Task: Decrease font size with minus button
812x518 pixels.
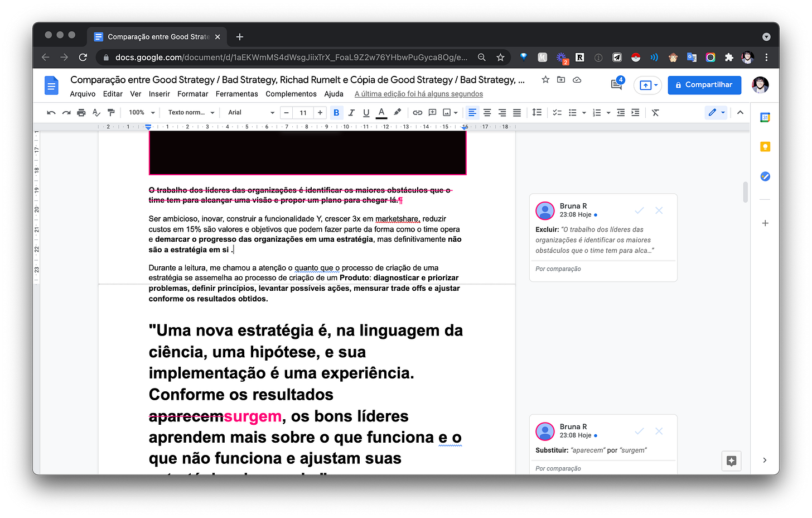Action: (286, 113)
